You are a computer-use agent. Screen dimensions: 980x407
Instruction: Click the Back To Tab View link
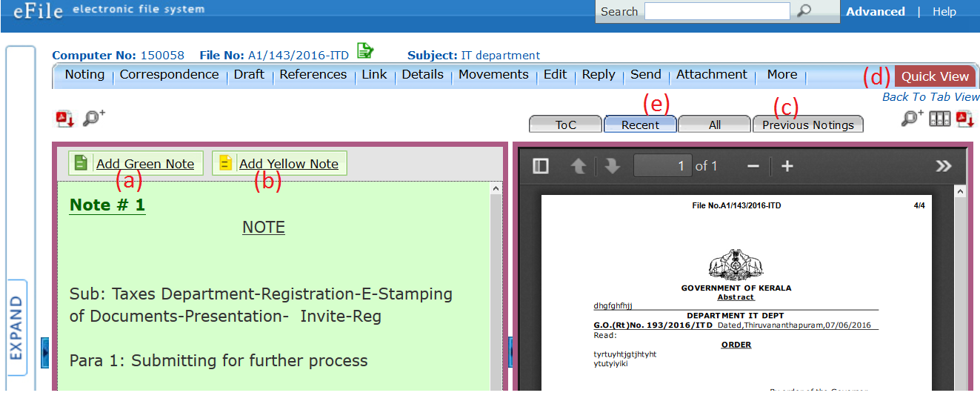(x=930, y=97)
